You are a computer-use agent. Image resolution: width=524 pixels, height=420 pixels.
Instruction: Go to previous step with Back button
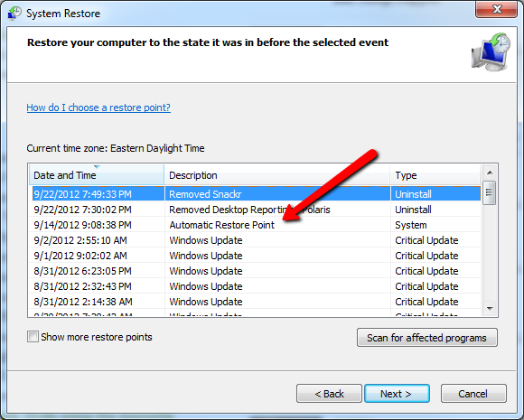pos(329,394)
